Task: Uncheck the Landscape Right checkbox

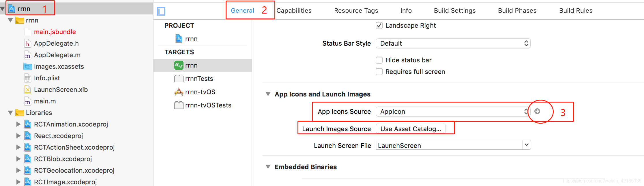Action: (x=379, y=25)
